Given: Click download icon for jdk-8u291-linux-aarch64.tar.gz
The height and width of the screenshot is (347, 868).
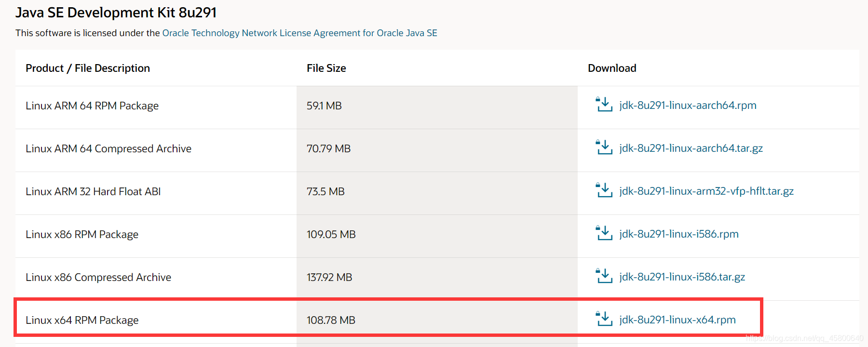Looking at the screenshot, I should pos(604,147).
